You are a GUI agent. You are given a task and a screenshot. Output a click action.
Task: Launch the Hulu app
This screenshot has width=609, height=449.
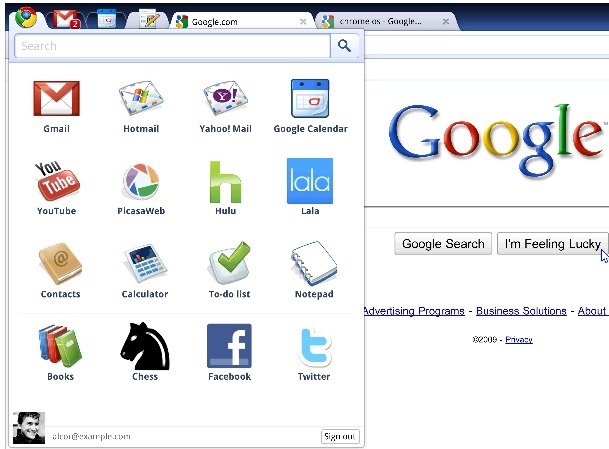[225, 181]
